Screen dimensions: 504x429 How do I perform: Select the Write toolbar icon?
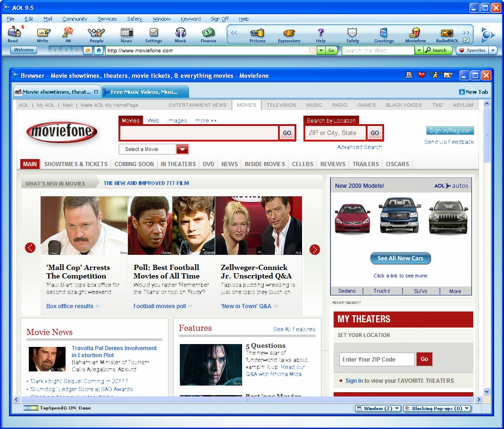point(43,34)
